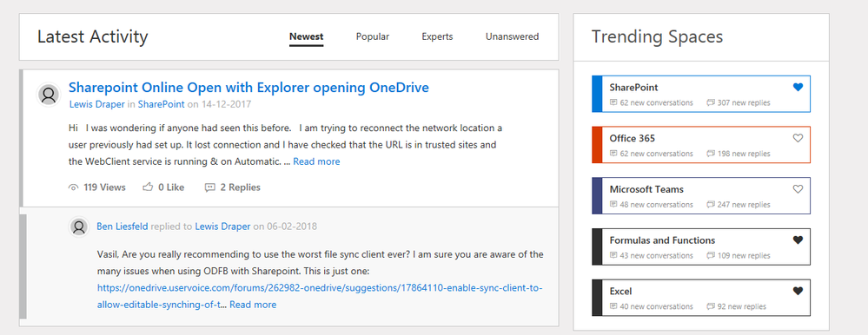Click SharePoint's '62 new conversations' text

[x=657, y=102]
